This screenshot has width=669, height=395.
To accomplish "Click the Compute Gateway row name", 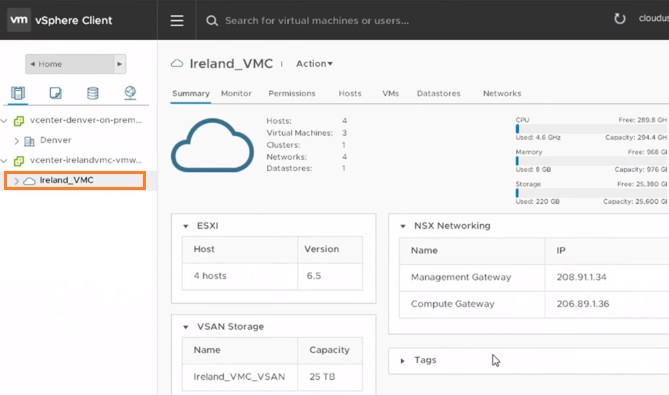I will tap(453, 304).
